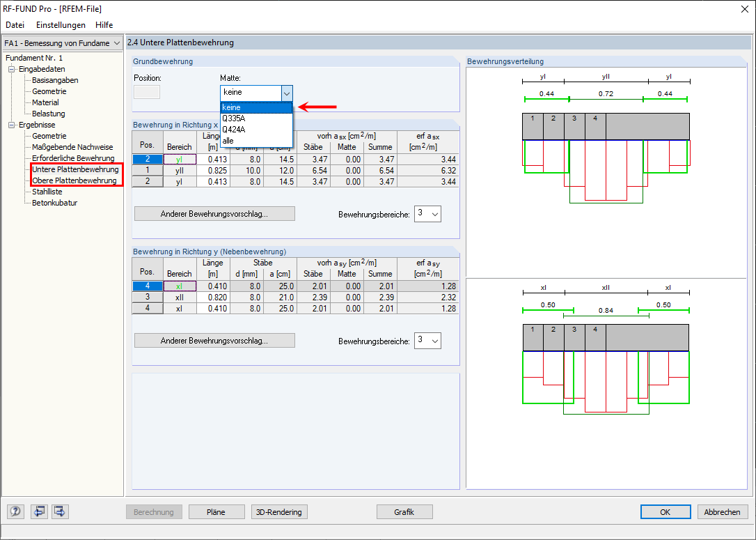Open the Hilfe menu

(x=104, y=24)
